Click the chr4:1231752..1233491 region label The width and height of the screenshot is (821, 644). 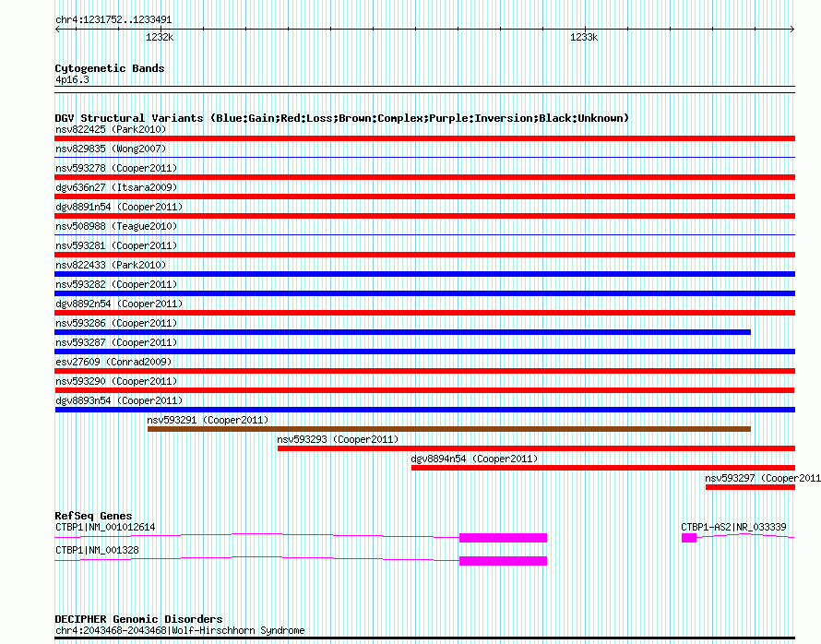(113, 20)
